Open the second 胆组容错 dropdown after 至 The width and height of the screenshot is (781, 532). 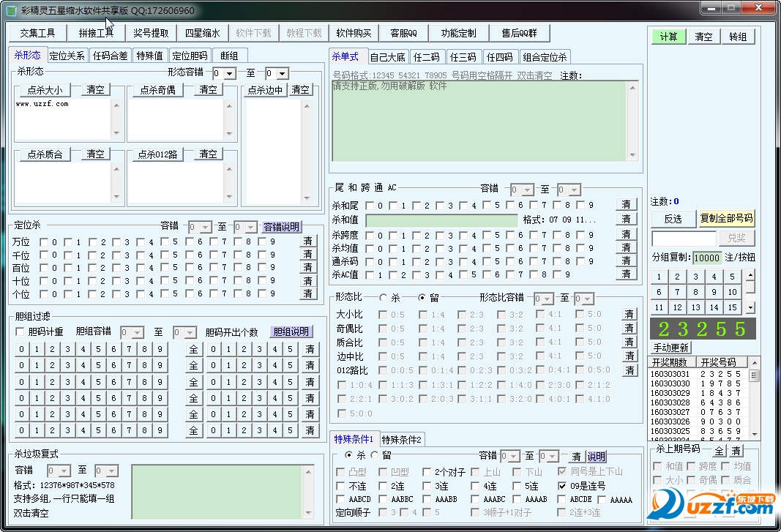190,332
